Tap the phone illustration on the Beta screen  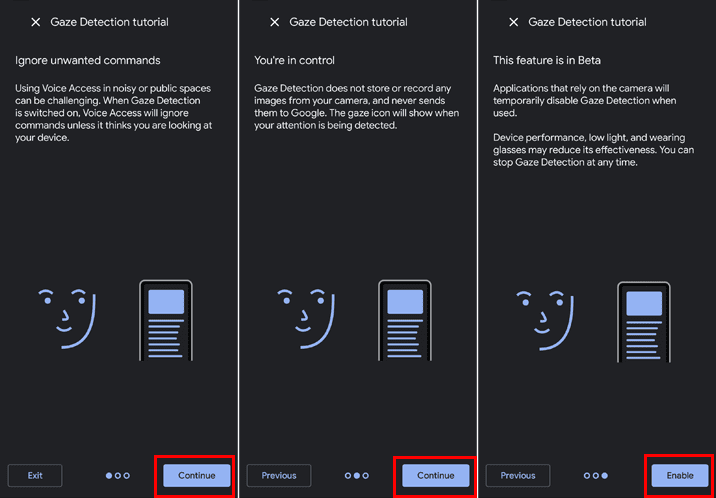tap(644, 322)
